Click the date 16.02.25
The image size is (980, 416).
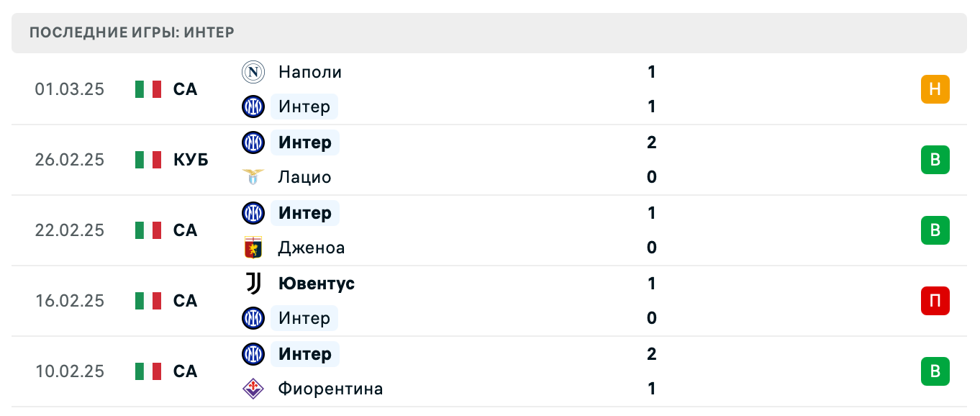pos(69,301)
